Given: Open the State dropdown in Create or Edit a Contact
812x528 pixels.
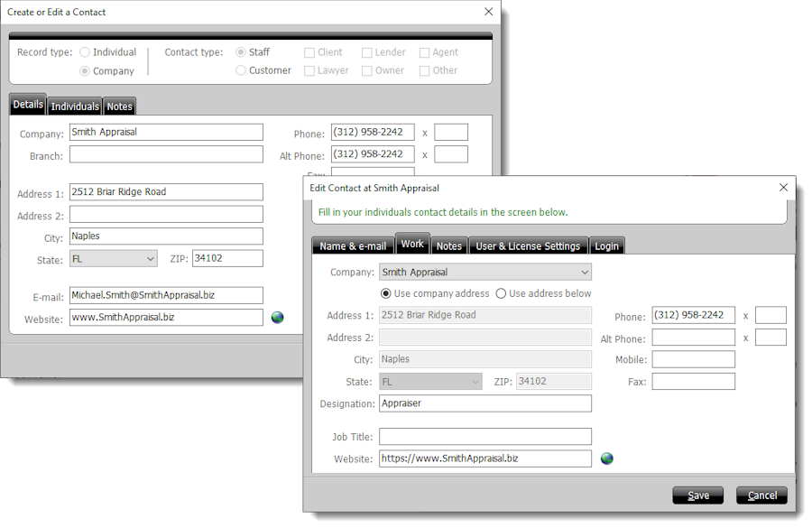Looking at the screenshot, I should 114,258.
